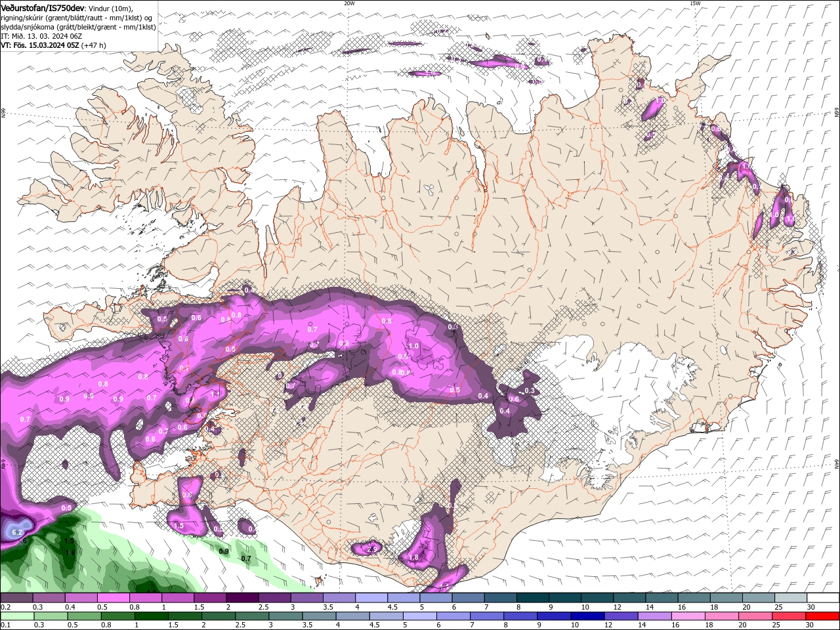Click the 2.9 snowfall value on the map
The width and height of the screenshot is (840, 630).
[x=372, y=549]
